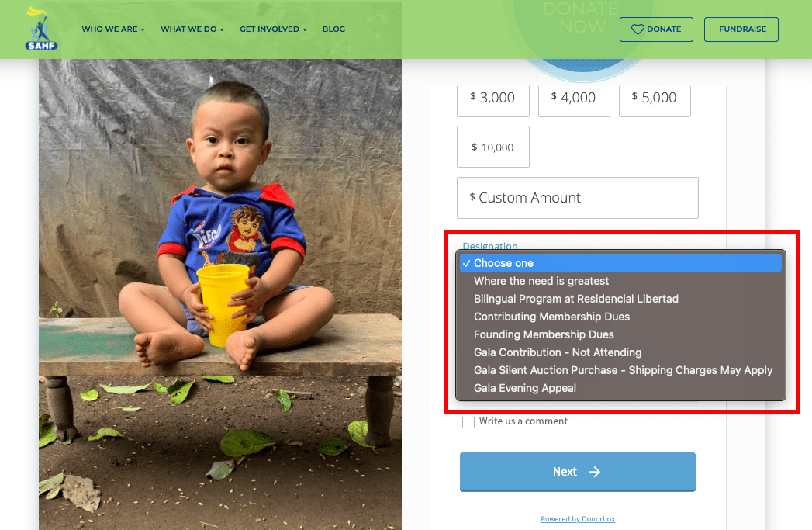Go to the BLOG page
812x530 pixels.
333,29
